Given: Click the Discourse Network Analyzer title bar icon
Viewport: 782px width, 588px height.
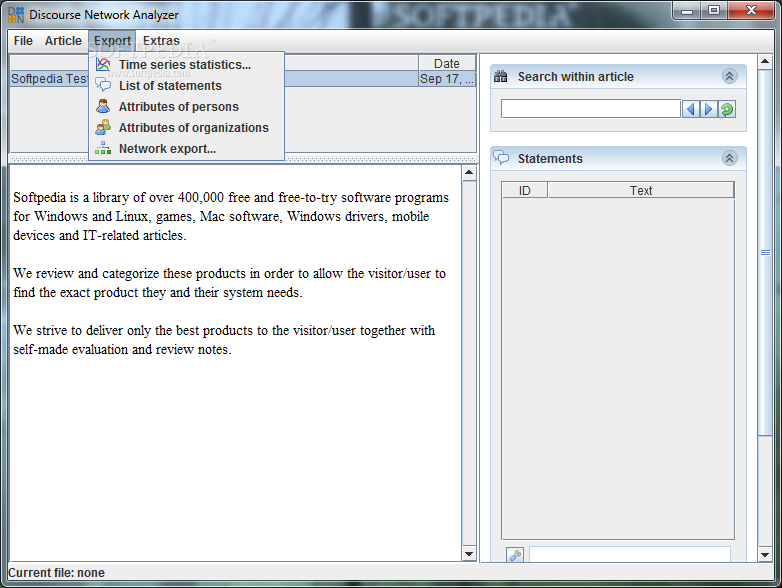Looking at the screenshot, I should click(16, 14).
